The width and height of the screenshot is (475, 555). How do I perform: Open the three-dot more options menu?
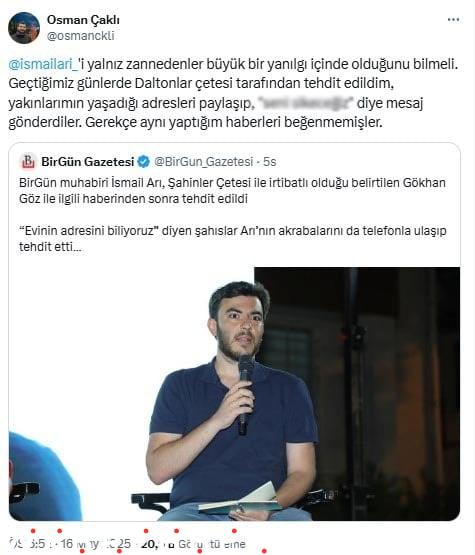453,20
